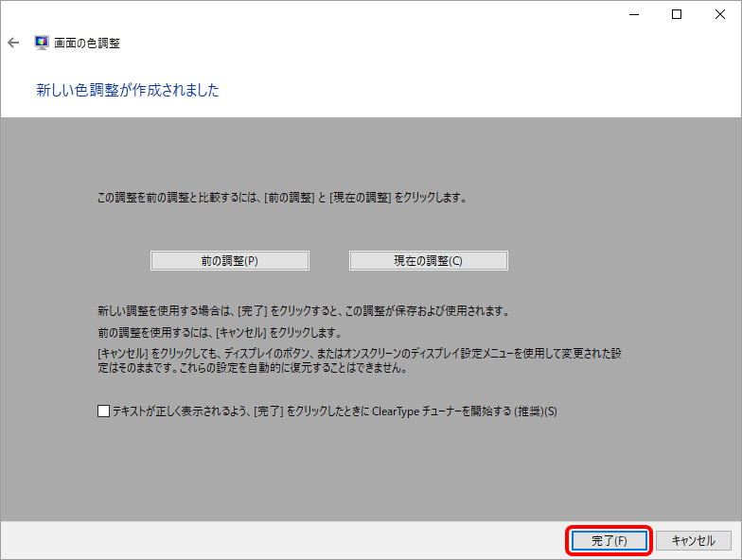The height and width of the screenshot is (560, 742).
Task: Click the back arrow in the title bar
Action: coord(13,43)
